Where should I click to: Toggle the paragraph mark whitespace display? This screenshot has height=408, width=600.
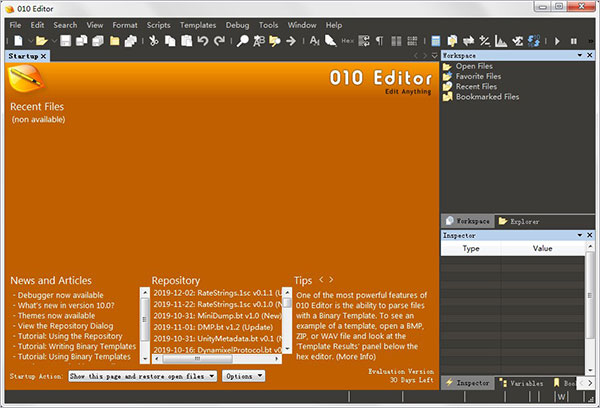(379, 41)
